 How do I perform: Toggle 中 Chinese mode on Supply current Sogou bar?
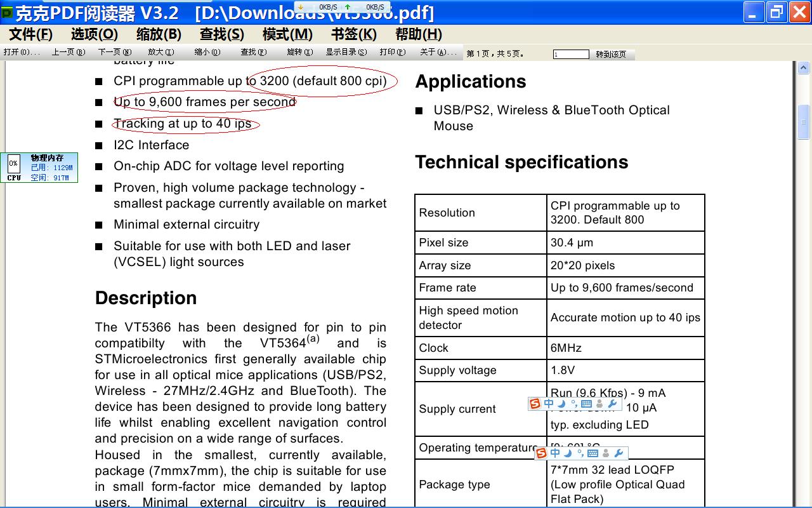click(549, 404)
